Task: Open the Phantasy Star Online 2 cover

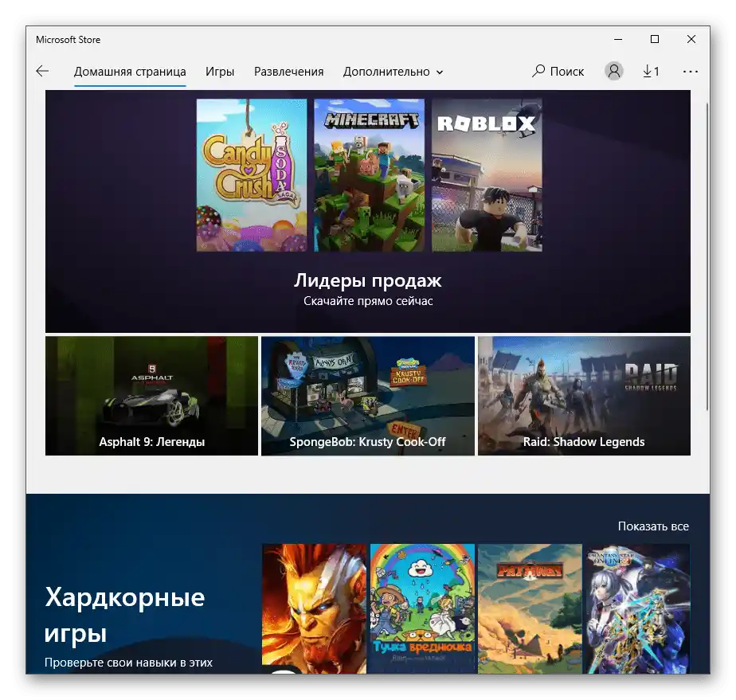Action: pyautogui.click(x=638, y=609)
